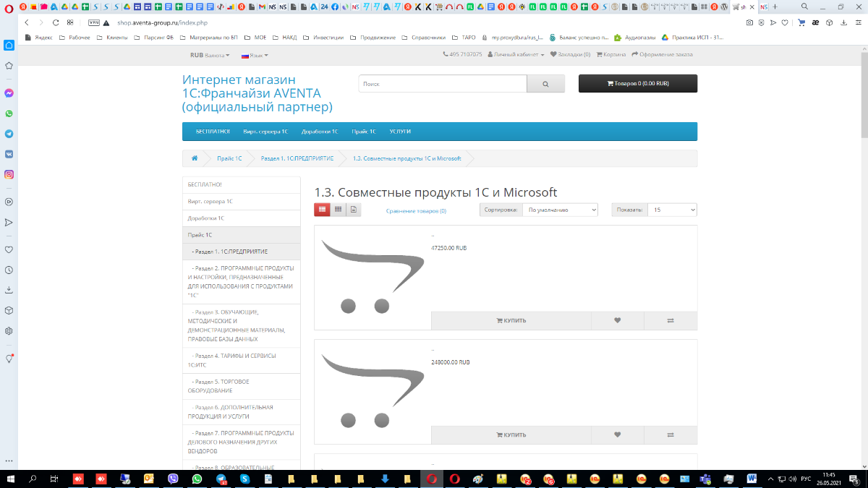Open Opera sidebar settings gear
This screenshot has width=868, height=488.
click(x=9, y=330)
